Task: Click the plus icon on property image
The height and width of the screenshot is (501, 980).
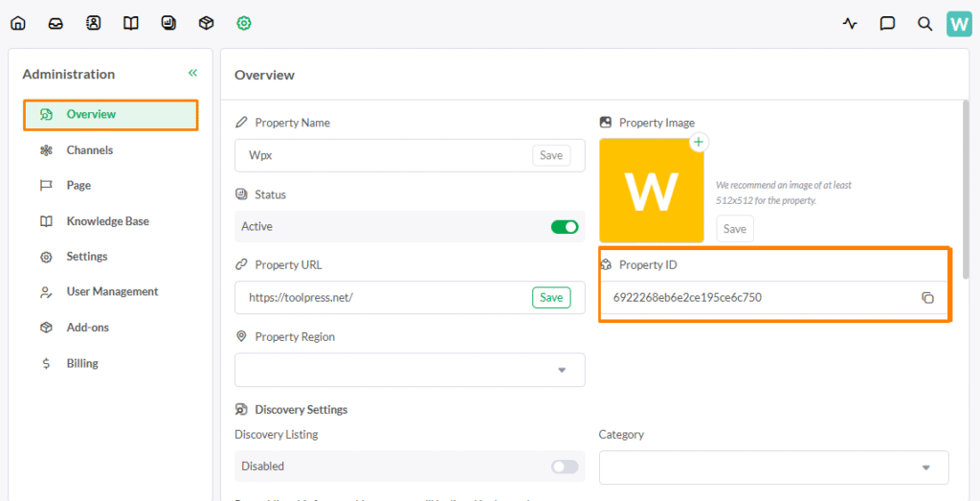Action: 699,143
